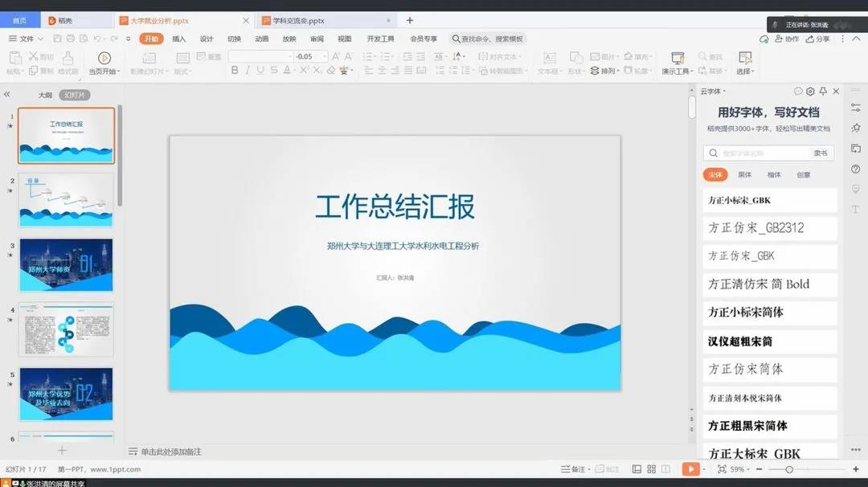
Task: Click the zoom slider in status bar
Action: coord(789,469)
